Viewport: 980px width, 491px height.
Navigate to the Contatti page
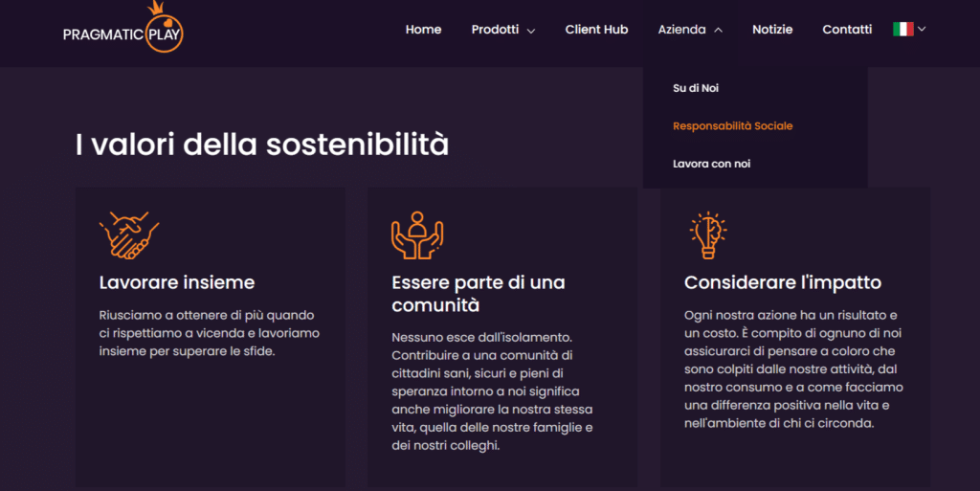(847, 30)
